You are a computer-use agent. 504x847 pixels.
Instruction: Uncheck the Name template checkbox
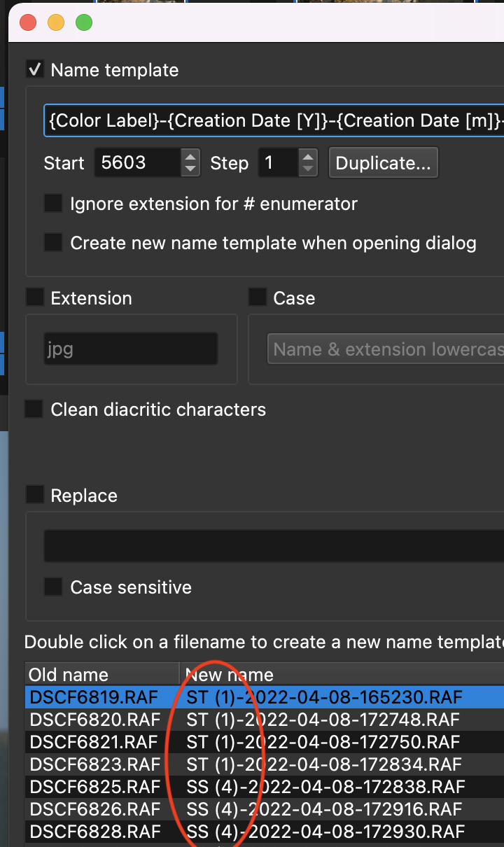(34, 70)
